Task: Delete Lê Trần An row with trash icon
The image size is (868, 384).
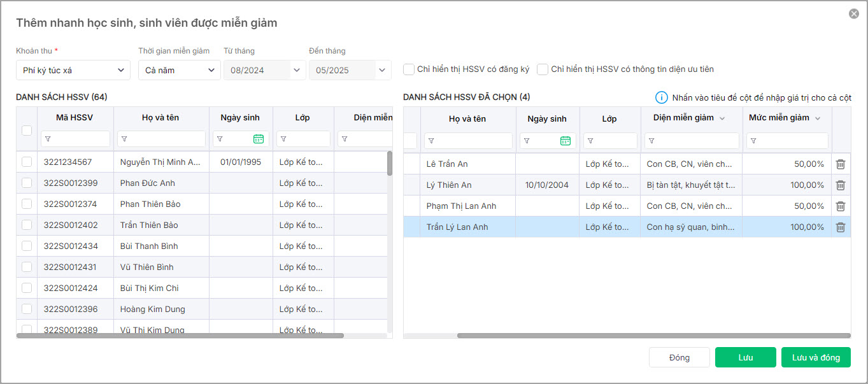Action: click(841, 164)
